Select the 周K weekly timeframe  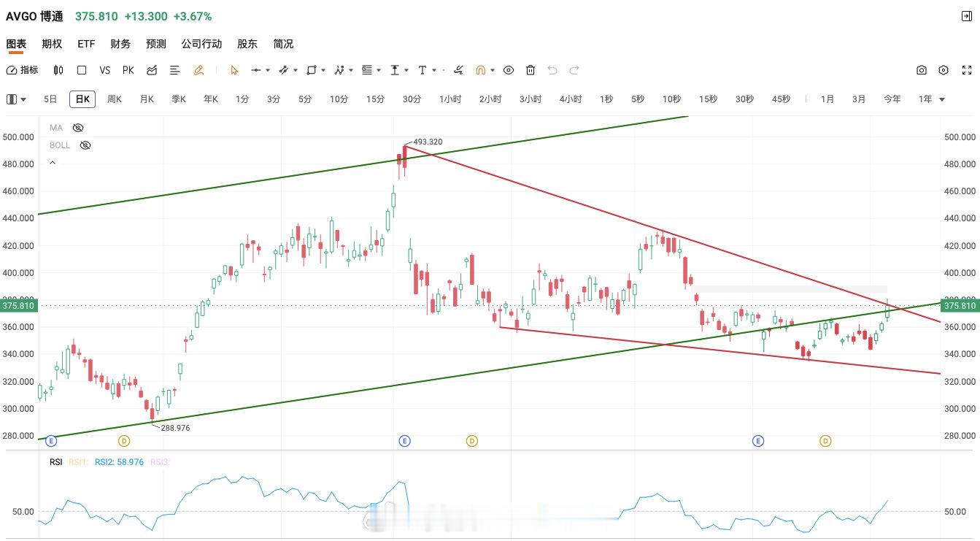click(x=115, y=99)
